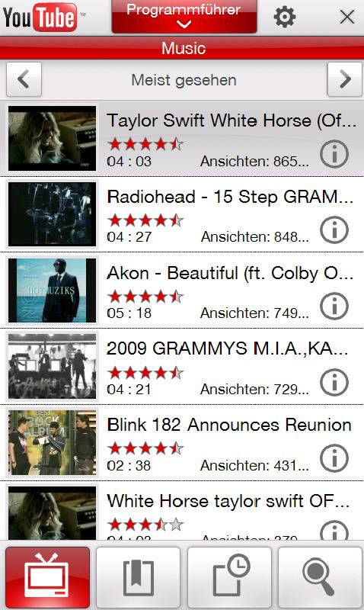
Task: Open info for 2009 GRAMMYS M.I.A. video
Action: [334, 382]
